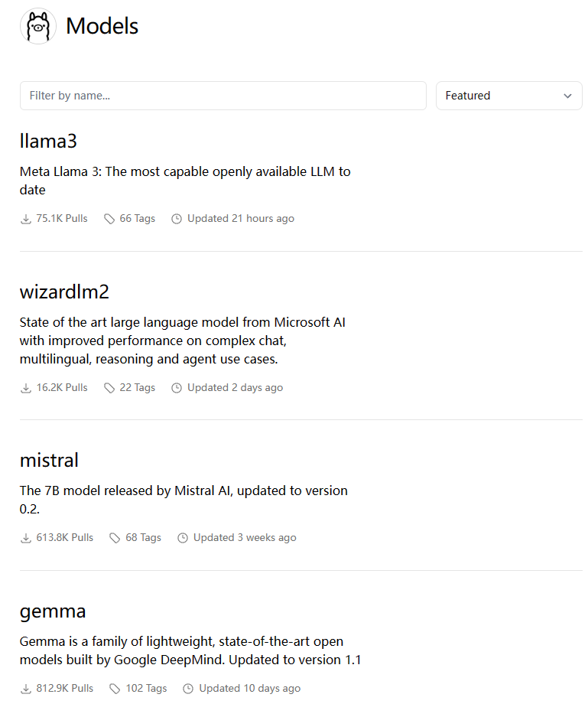The image size is (588, 704).
Task: Click the clock icon next to Updated 3 weeks ago
Action: [x=183, y=538]
